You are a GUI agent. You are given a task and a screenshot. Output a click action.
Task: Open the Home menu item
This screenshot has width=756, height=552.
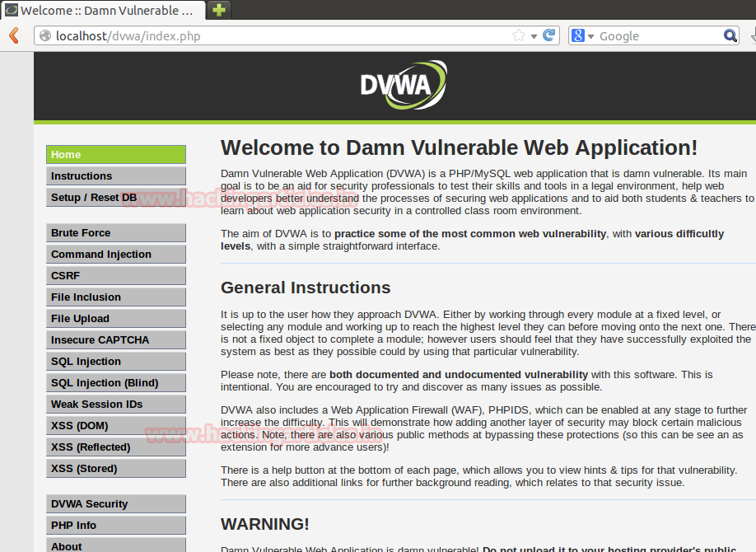[116, 154]
